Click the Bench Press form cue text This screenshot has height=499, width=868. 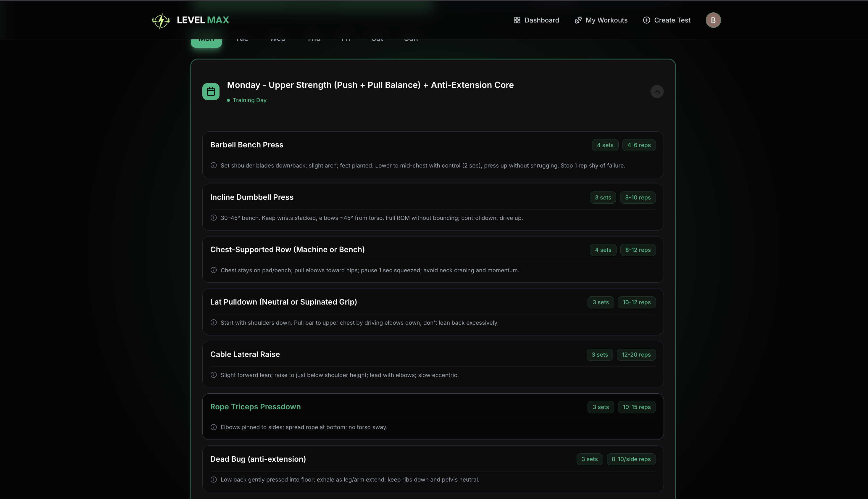pos(423,165)
